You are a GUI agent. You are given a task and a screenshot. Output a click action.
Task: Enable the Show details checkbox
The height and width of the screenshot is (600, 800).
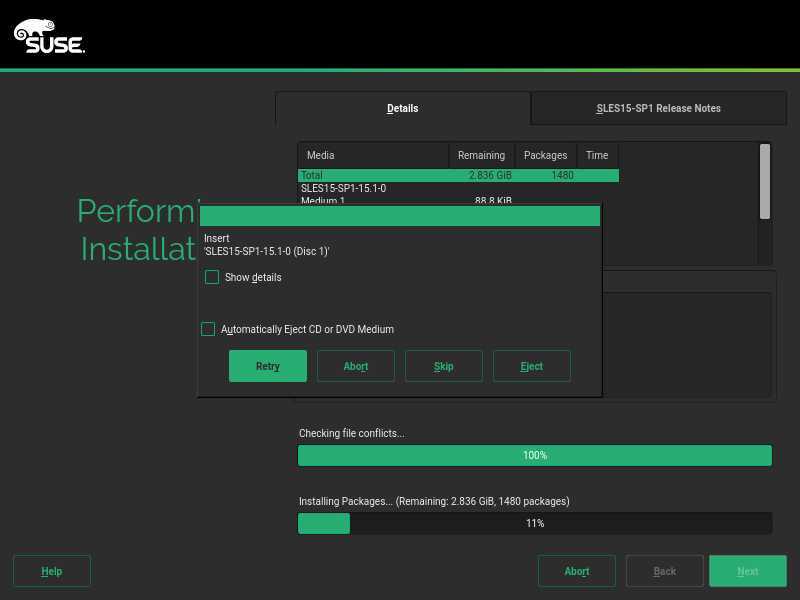(x=212, y=277)
